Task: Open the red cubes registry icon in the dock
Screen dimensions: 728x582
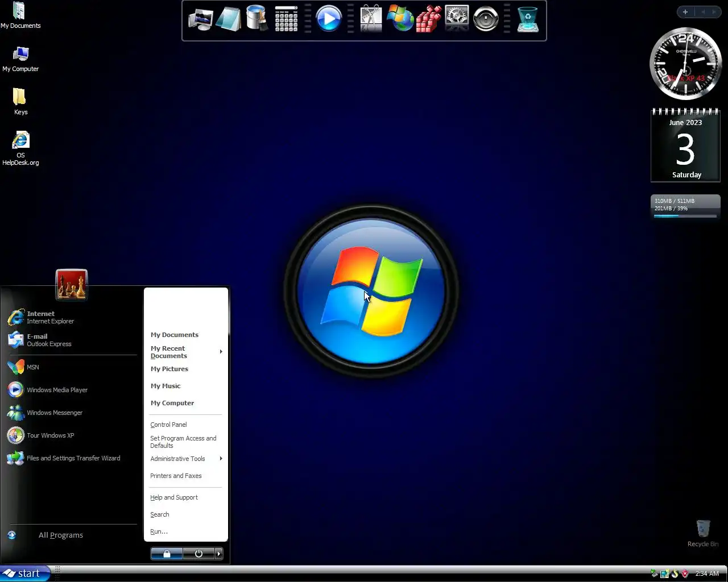Action: (x=428, y=19)
